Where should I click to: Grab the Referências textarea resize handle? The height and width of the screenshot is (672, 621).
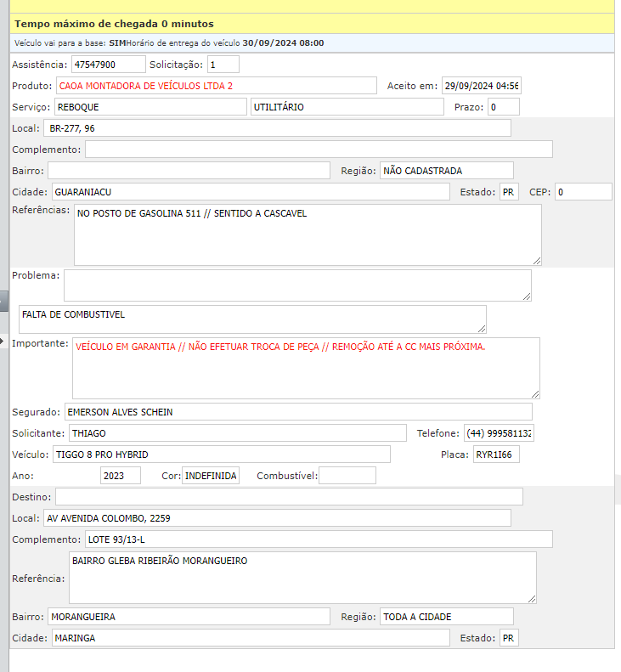[x=537, y=261]
